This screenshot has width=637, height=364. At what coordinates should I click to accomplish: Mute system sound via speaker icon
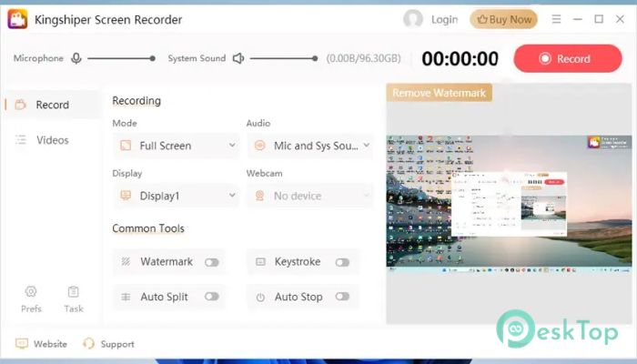(238, 58)
